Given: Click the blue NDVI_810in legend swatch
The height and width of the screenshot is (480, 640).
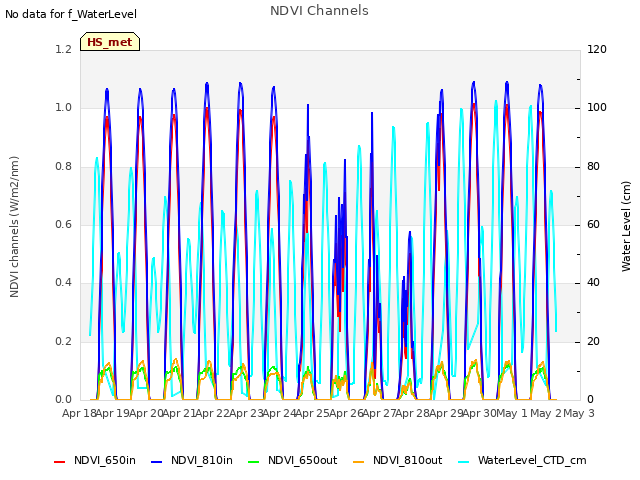Looking at the screenshot, I should pyautogui.click(x=157, y=462).
